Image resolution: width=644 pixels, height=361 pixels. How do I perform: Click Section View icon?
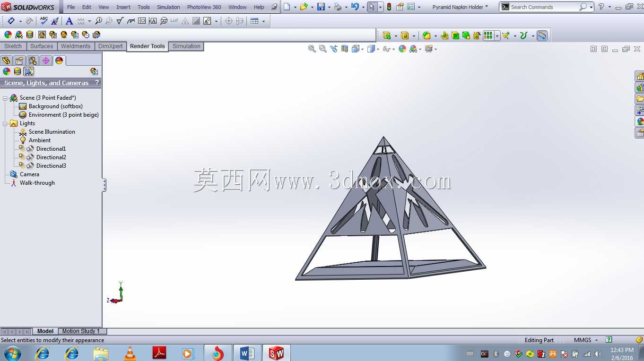click(x=345, y=49)
